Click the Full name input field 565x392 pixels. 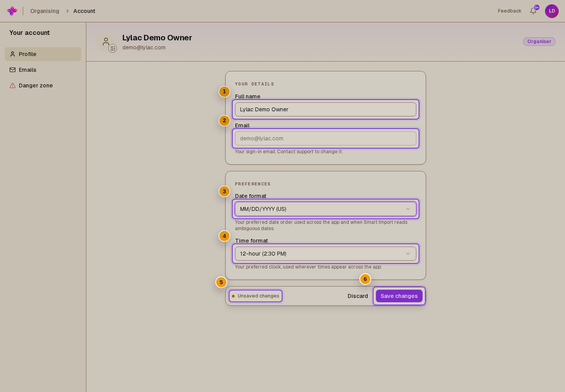326,109
